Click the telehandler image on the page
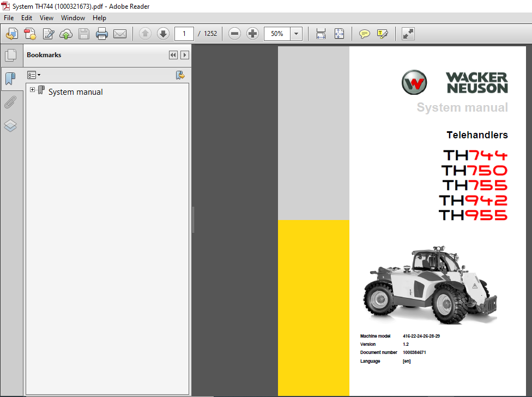 [x=430, y=285]
